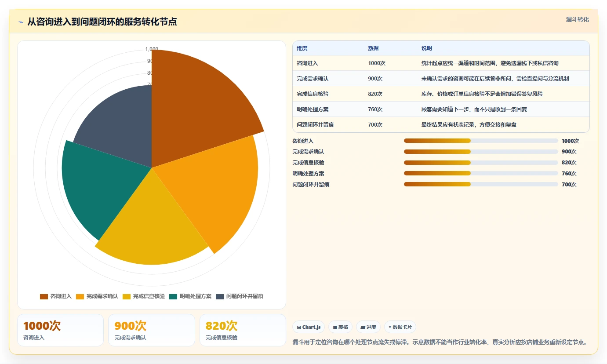Click the 问题闭环并留痕 progress bar
Viewport: 607px width, 364px height.
pyautogui.click(x=481, y=184)
